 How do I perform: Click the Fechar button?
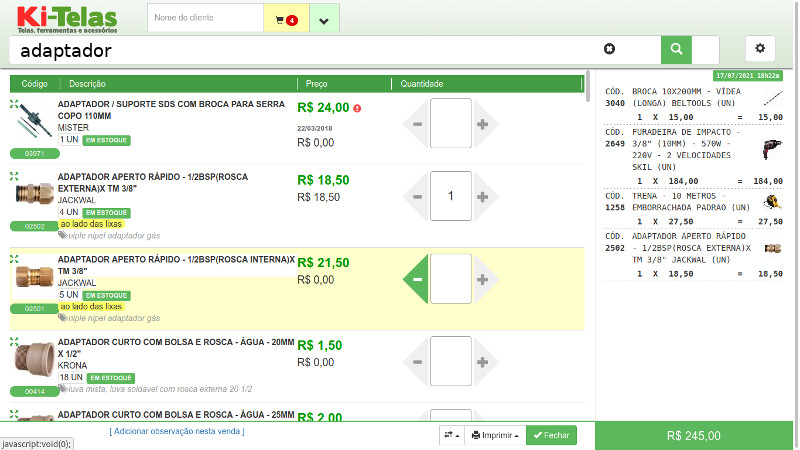coord(551,435)
